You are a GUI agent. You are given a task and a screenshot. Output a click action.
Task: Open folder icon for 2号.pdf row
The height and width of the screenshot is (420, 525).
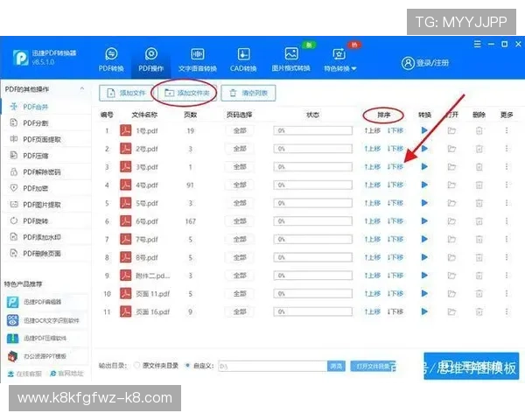[451, 149]
